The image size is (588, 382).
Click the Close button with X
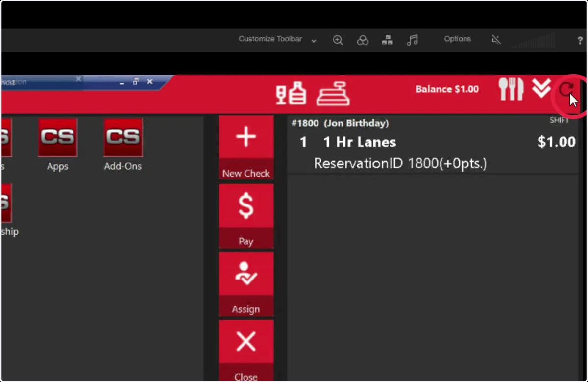point(246,351)
